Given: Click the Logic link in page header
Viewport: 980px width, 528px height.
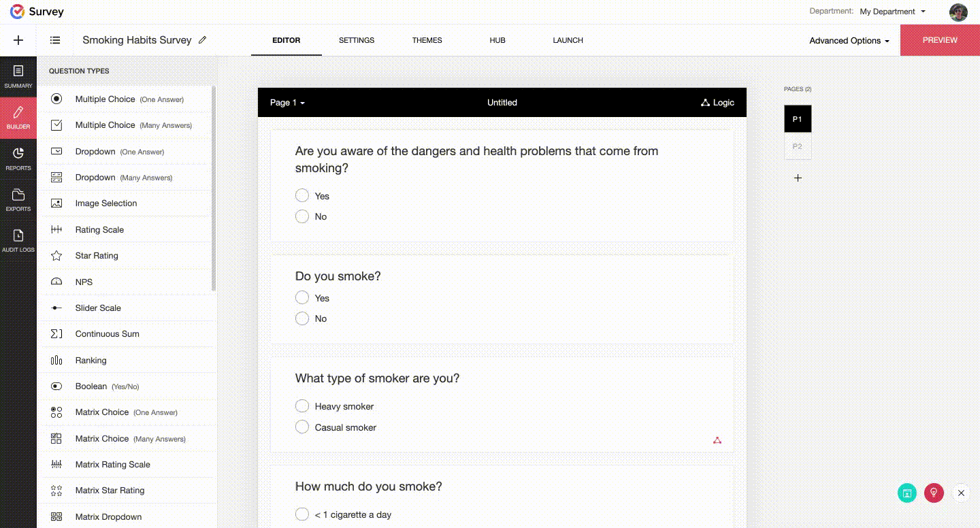Looking at the screenshot, I should [x=717, y=103].
